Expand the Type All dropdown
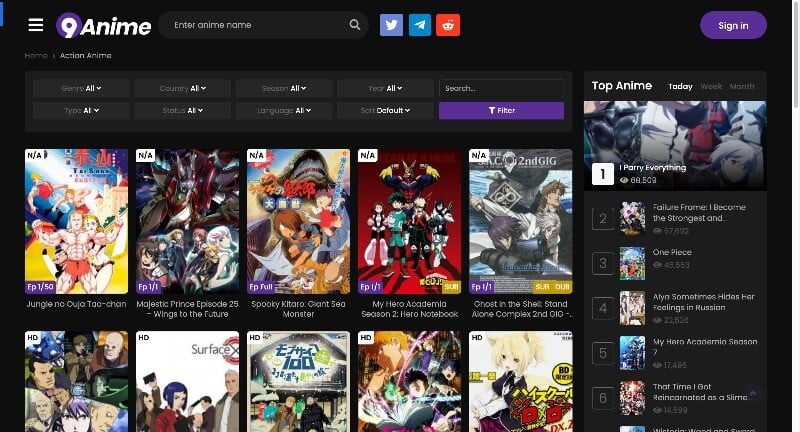 pyautogui.click(x=81, y=110)
